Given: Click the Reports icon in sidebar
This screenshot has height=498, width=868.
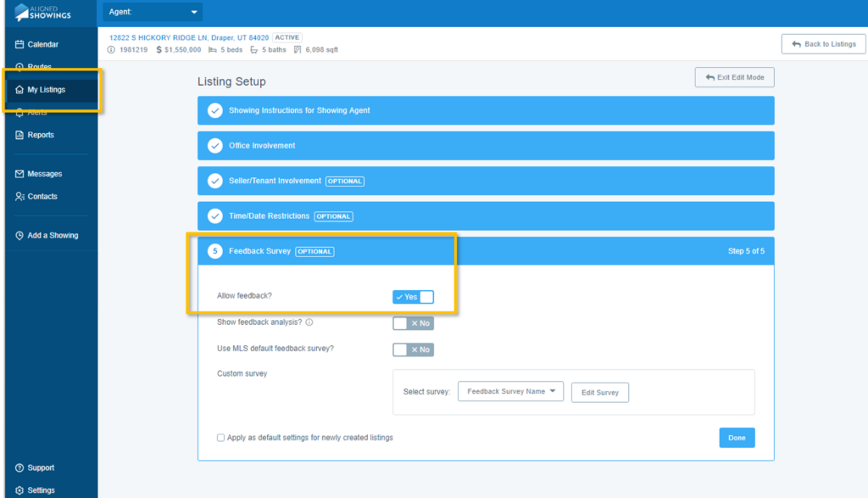Looking at the screenshot, I should pyautogui.click(x=19, y=135).
